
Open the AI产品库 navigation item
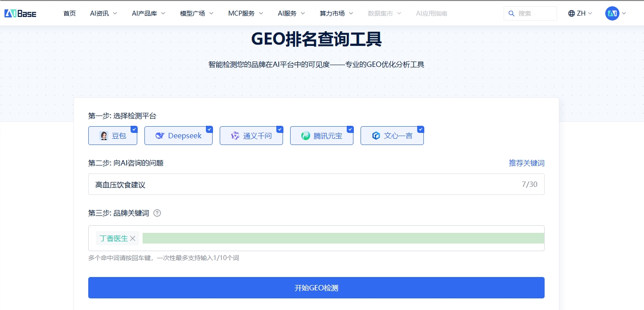(144, 13)
